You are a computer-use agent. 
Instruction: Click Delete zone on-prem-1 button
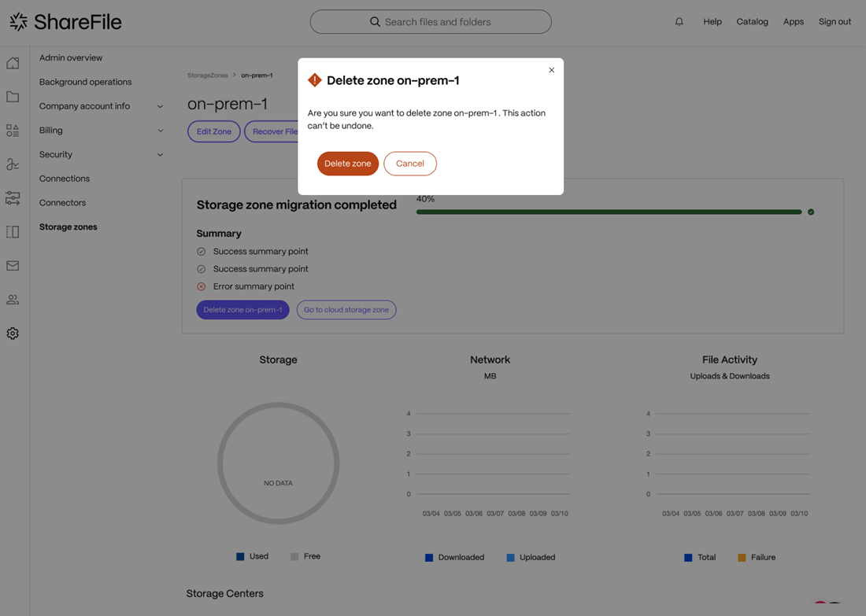click(x=243, y=310)
